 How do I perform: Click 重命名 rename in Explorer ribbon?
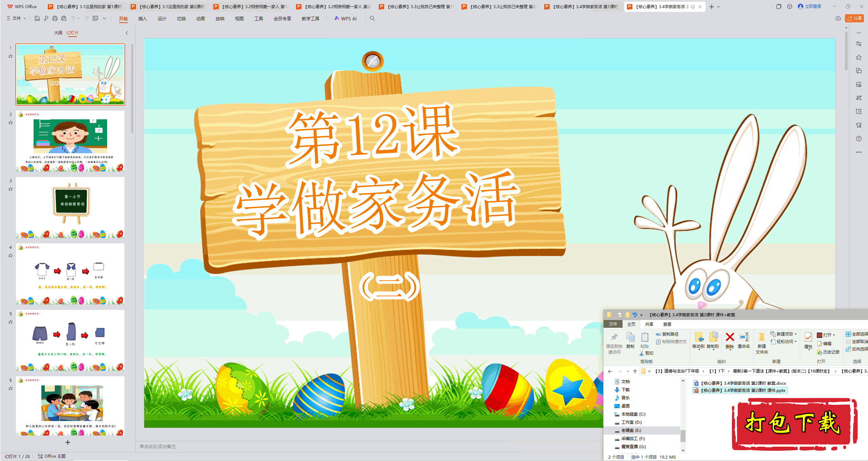(x=744, y=340)
